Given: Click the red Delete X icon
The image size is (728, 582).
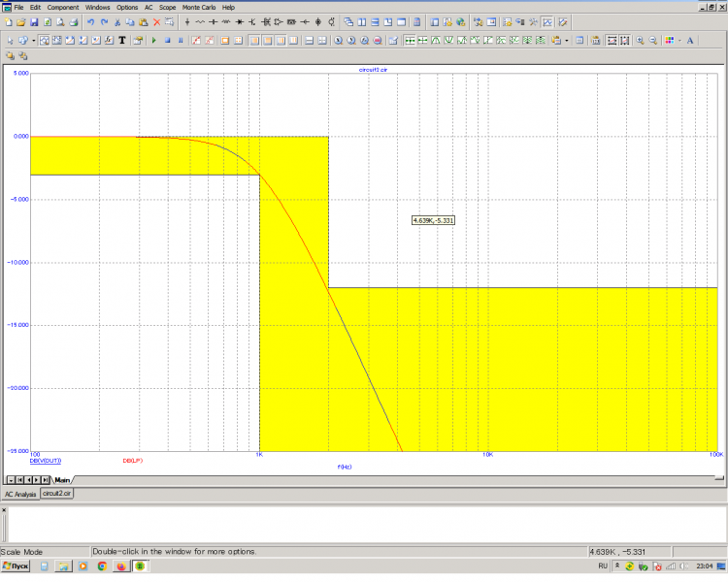Looking at the screenshot, I should [155, 21].
